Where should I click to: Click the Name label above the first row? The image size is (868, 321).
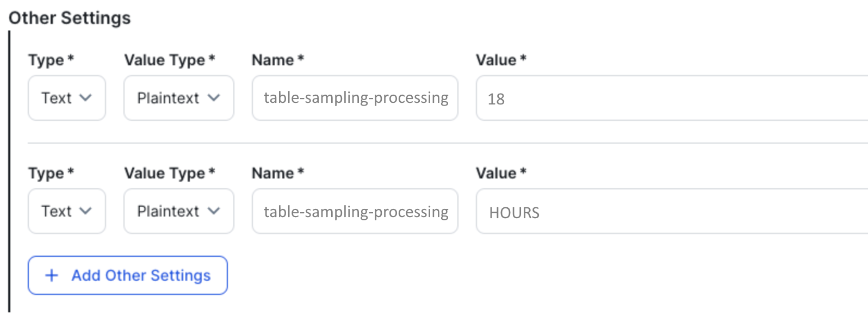pyautogui.click(x=273, y=60)
